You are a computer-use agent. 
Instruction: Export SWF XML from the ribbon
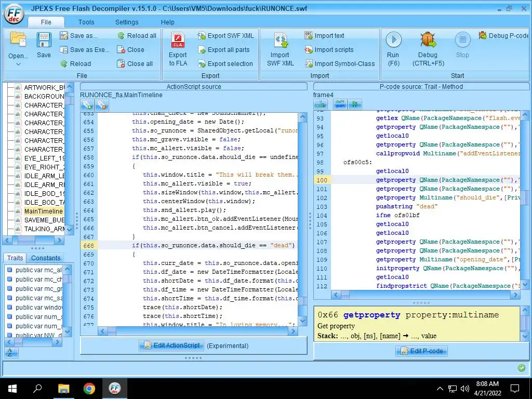pos(226,36)
